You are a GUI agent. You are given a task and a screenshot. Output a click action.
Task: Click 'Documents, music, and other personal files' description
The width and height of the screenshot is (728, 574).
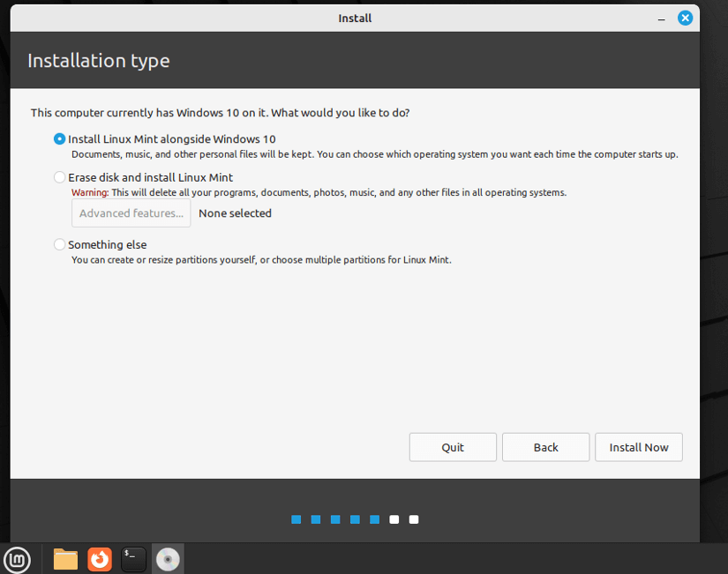375,154
